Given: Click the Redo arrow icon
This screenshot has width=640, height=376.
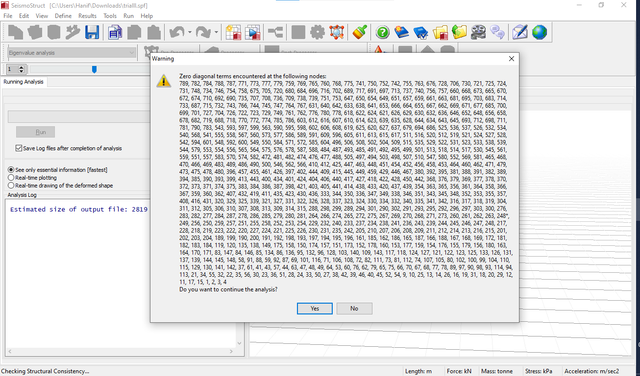Looking at the screenshot, I should (x=203, y=32).
